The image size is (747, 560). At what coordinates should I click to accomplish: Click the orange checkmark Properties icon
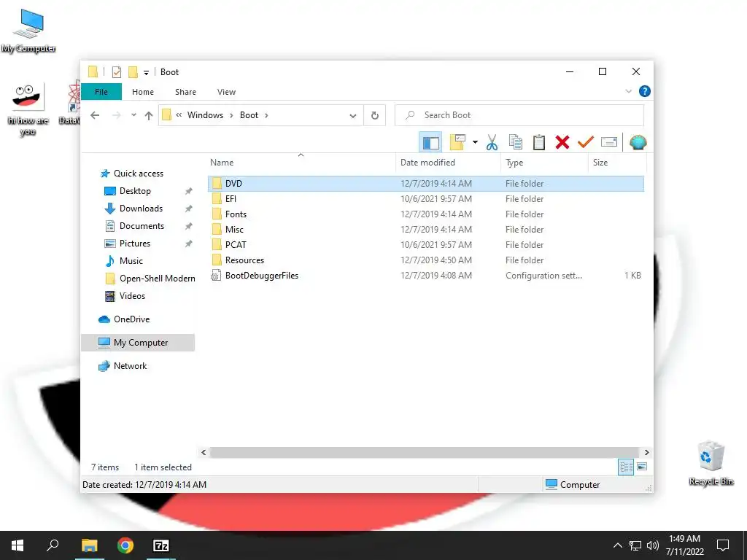(586, 142)
